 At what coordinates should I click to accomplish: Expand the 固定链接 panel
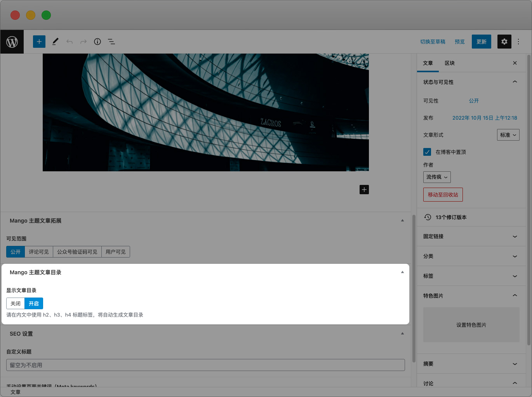[471, 236]
